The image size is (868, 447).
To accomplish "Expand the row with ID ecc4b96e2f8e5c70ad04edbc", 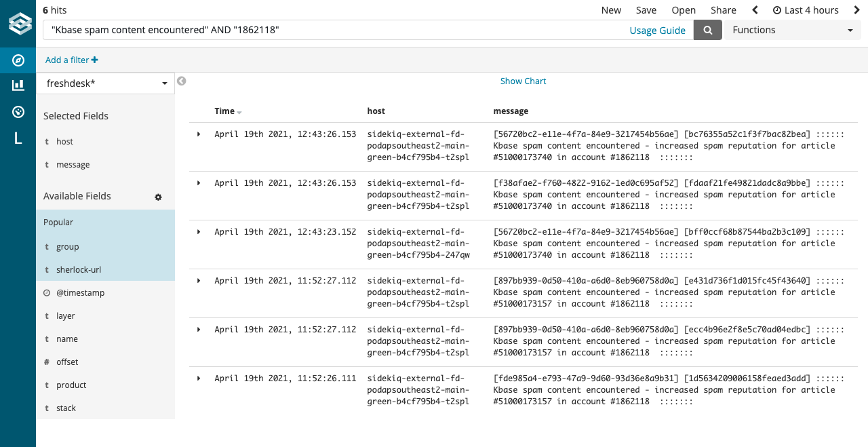I will point(199,330).
